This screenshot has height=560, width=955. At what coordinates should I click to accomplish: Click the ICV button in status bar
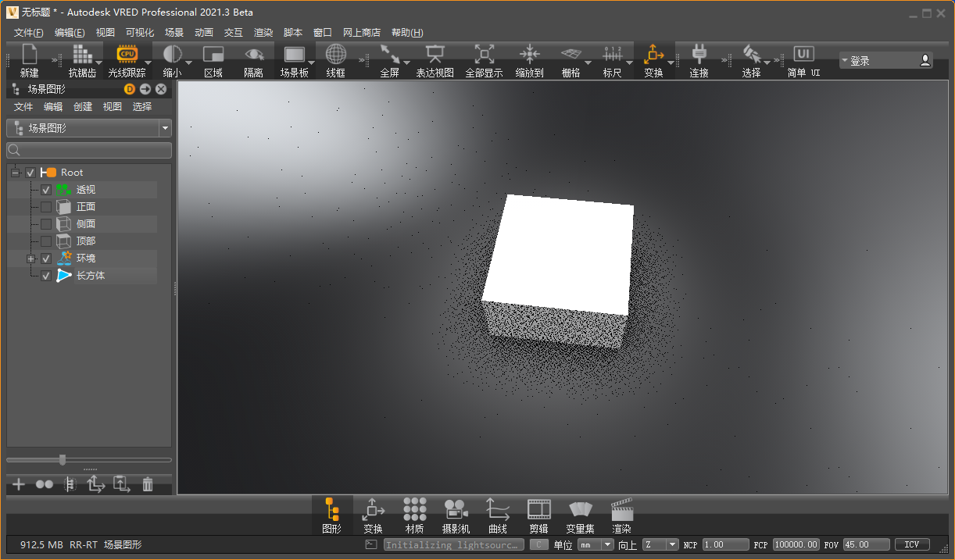[x=912, y=544]
